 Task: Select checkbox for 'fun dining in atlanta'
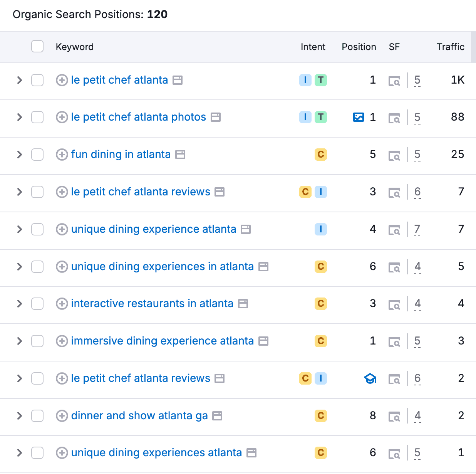pyautogui.click(x=37, y=155)
